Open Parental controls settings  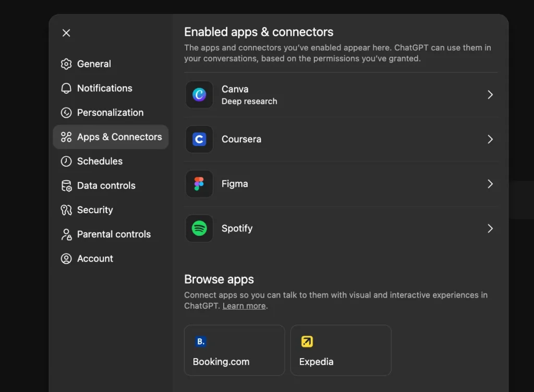114,235
